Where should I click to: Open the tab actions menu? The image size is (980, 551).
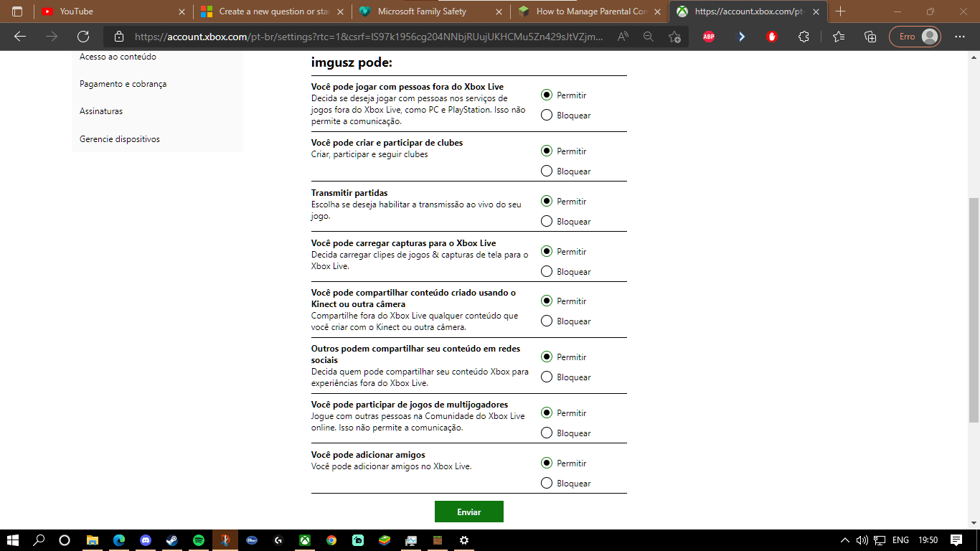point(17,11)
